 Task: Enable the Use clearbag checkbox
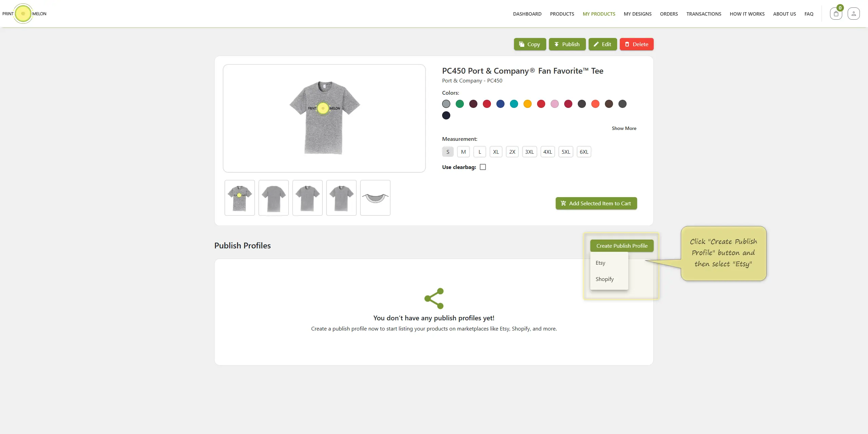(483, 167)
